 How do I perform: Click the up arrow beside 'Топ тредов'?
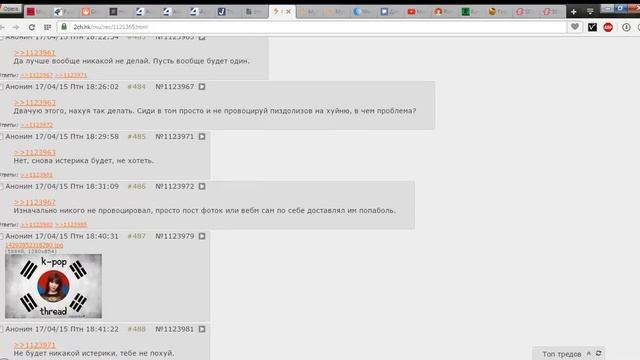tap(589, 353)
